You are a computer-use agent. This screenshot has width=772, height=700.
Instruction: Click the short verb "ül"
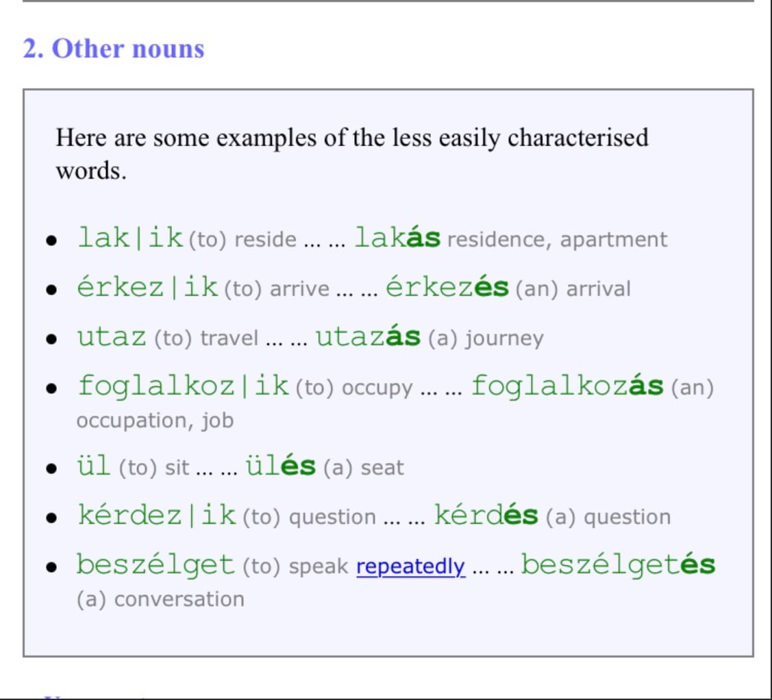[94, 466]
